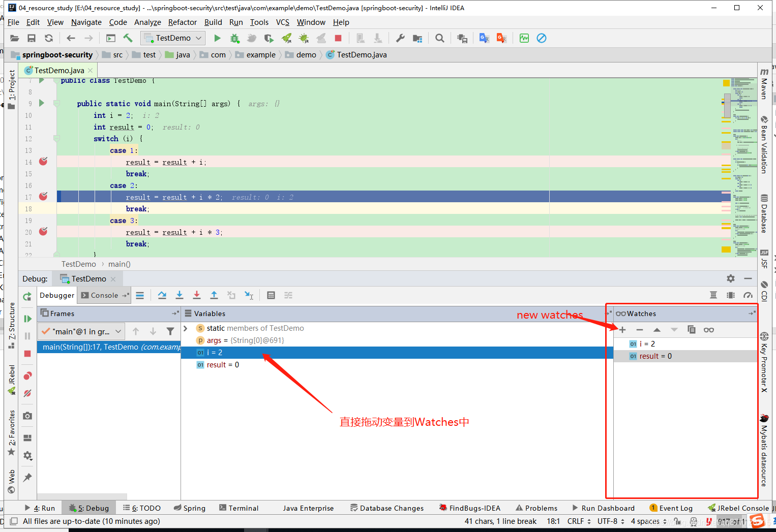The image size is (776, 532).
Task: Rerun TestDemo in the Debug panel
Action: point(27,296)
